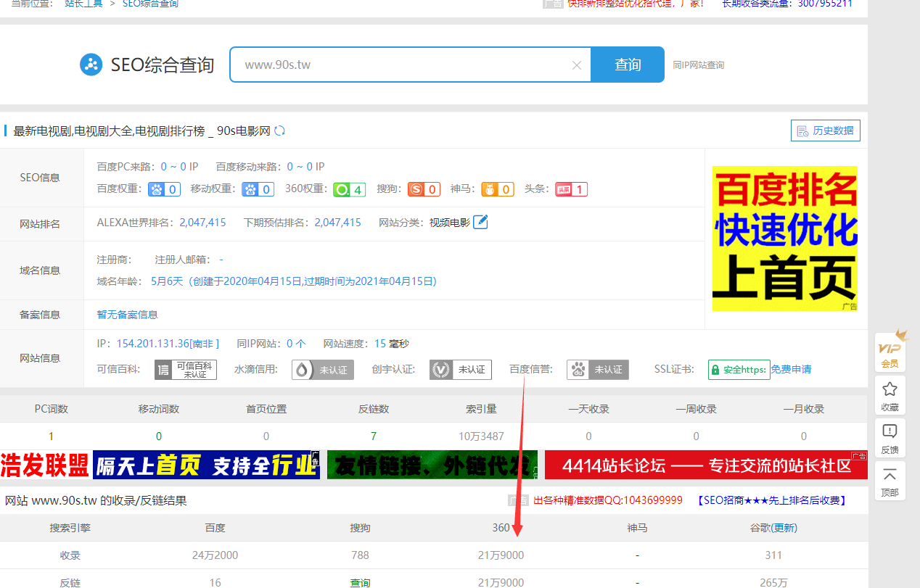The width and height of the screenshot is (920, 588).
Task: Open the 历史数据 history button
Action: click(826, 131)
